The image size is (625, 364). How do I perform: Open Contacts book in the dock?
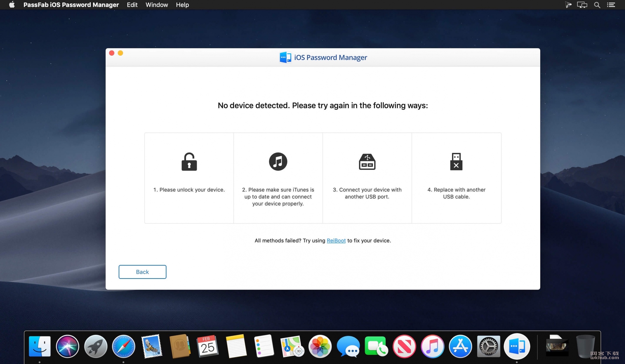(x=180, y=346)
